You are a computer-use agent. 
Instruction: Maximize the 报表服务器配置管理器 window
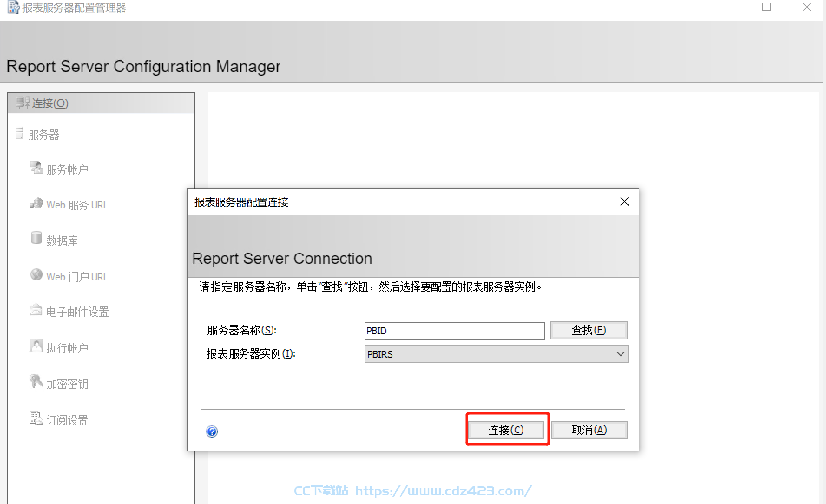click(767, 7)
